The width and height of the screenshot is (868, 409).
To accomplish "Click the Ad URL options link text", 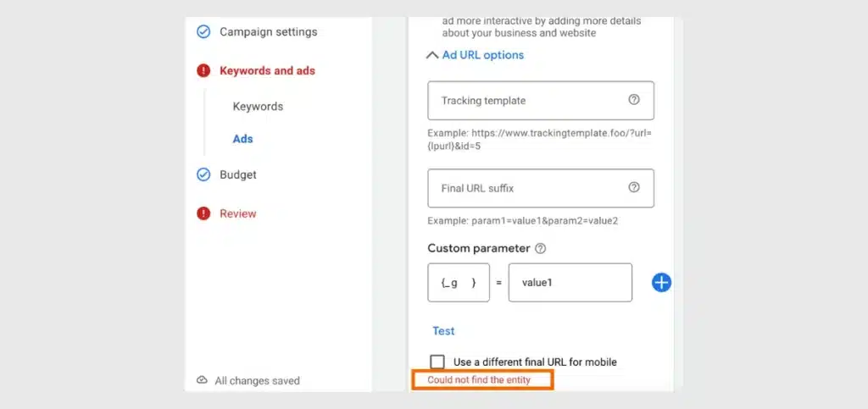I will [x=482, y=55].
